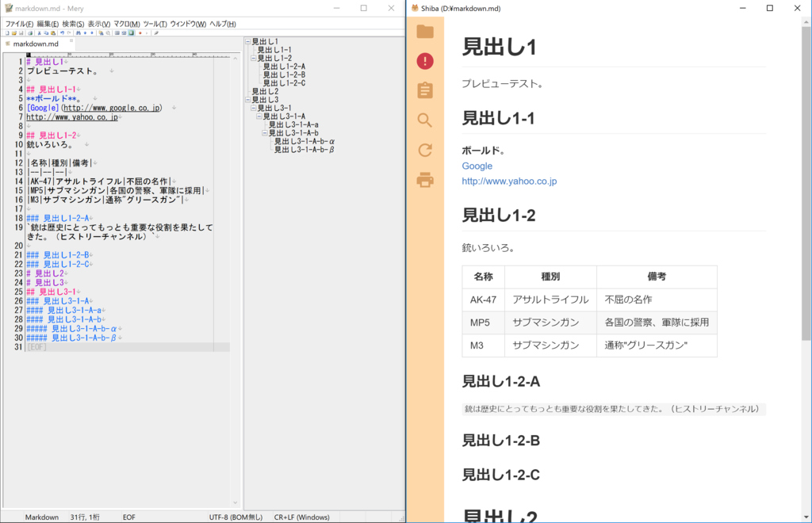The image size is (812, 523).
Task: Click the red error indicator in Shiba sidebar
Action: (x=425, y=61)
